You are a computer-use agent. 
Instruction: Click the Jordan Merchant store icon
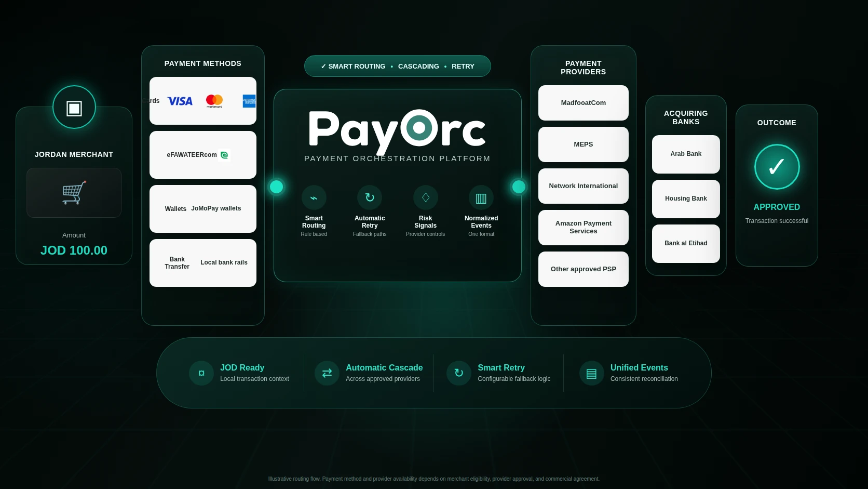coord(74,108)
